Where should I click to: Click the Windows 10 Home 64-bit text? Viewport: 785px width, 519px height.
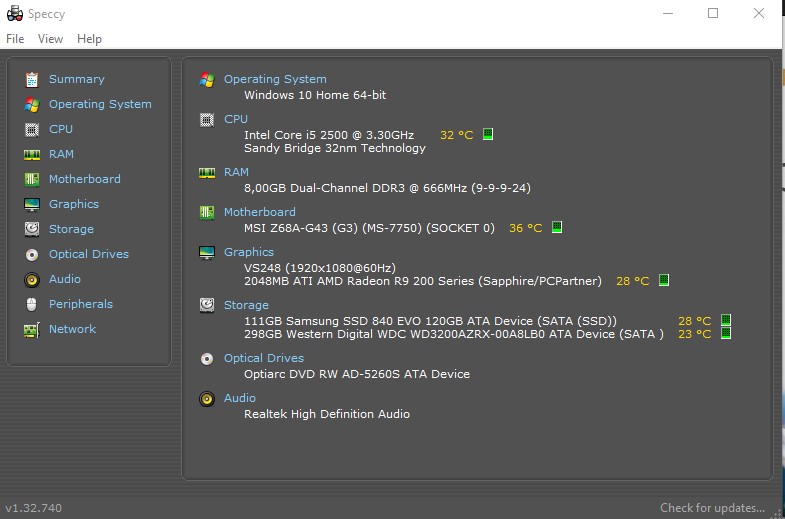click(315, 95)
